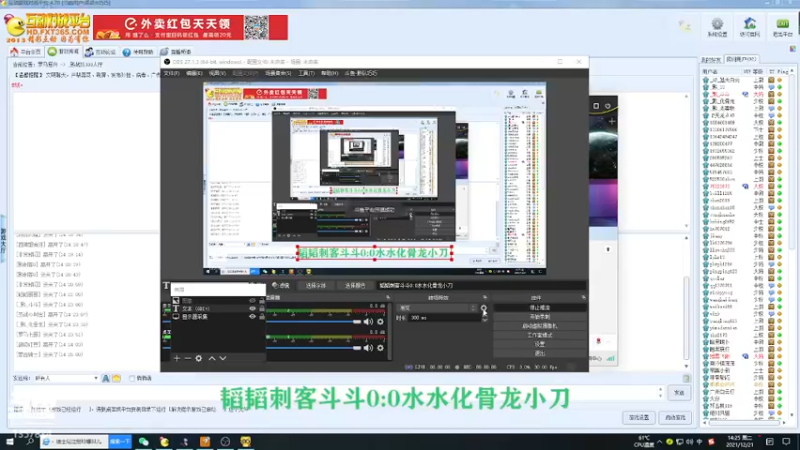
Task: Click the font color A icon
Action: 106,378
